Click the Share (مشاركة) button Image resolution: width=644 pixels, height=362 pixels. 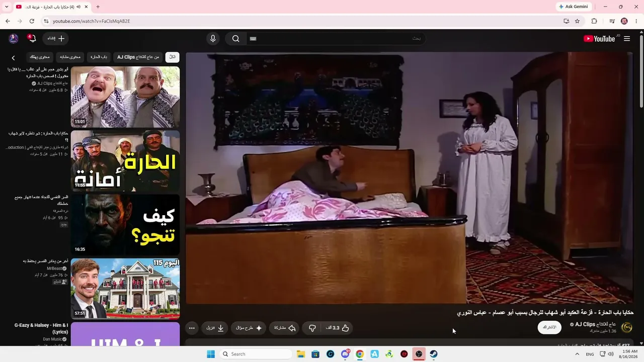coord(285,328)
